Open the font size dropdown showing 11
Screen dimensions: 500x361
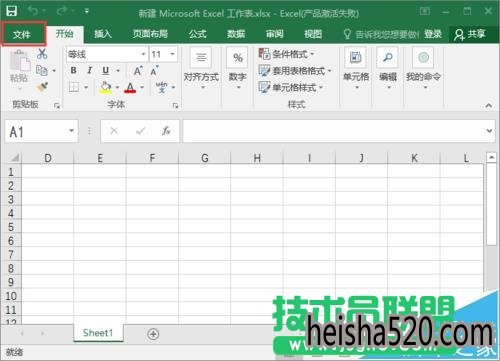(172, 54)
